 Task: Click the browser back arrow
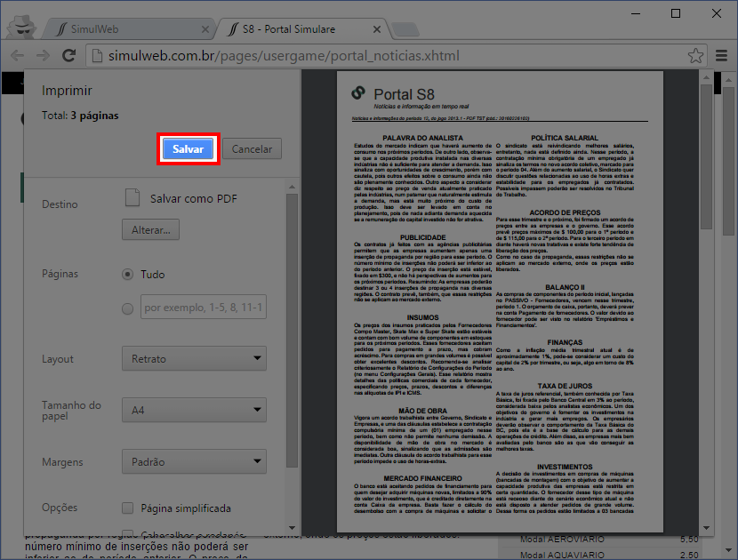pyautogui.click(x=18, y=55)
